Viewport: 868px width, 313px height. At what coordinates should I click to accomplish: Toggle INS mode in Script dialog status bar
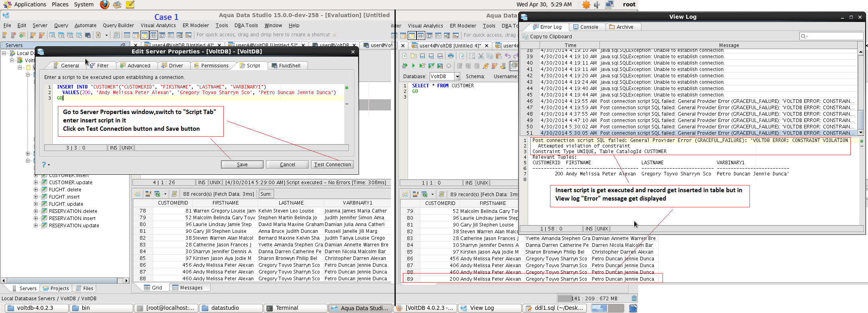(114, 148)
